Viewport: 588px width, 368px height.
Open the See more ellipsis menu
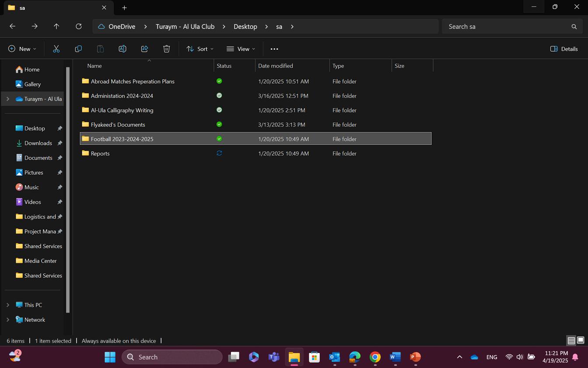click(274, 49)
